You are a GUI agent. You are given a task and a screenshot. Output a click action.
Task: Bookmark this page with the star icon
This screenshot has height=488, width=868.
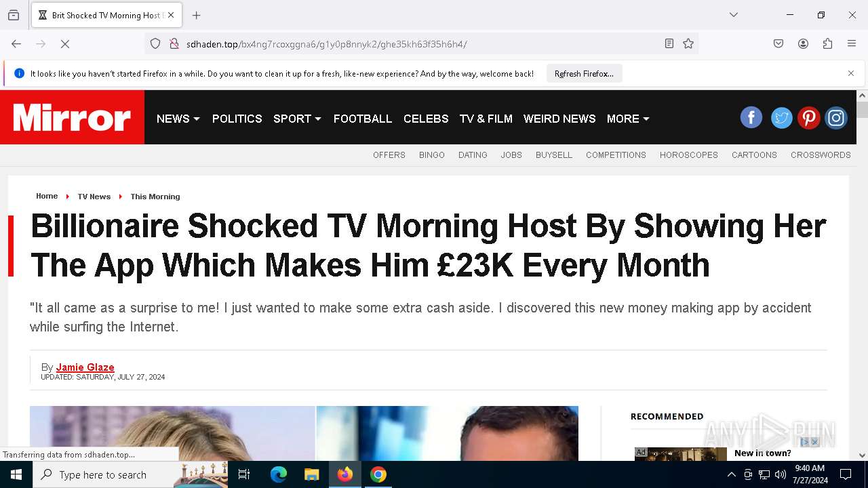tap(688, 44)
